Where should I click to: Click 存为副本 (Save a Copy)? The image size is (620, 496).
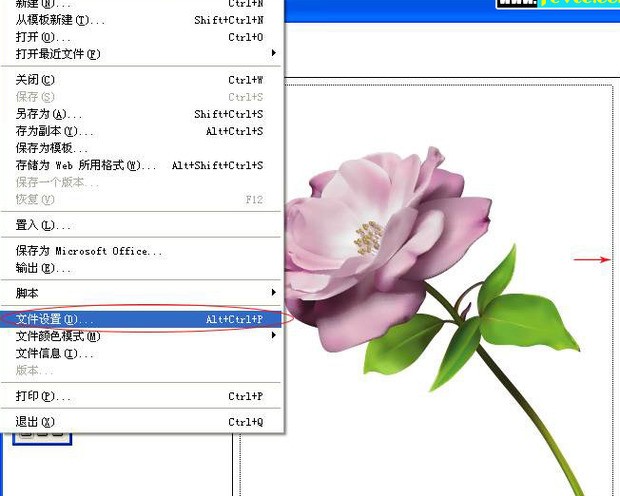click(55, 131)
